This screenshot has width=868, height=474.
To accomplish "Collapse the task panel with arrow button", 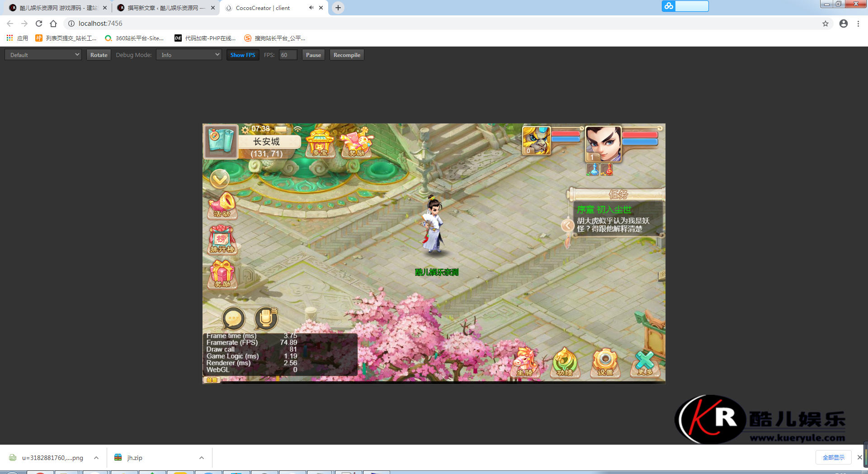I will 567,225.
